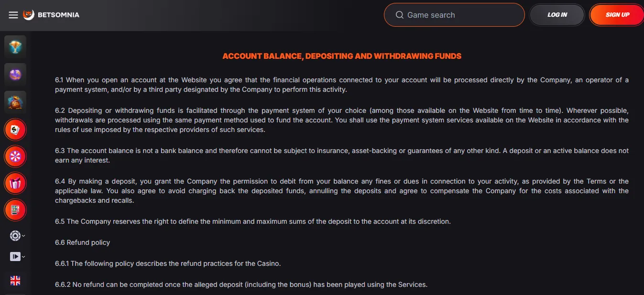Click the BETSOMNIA brand name
Viewport: 644px width, 295px height.
58,15
